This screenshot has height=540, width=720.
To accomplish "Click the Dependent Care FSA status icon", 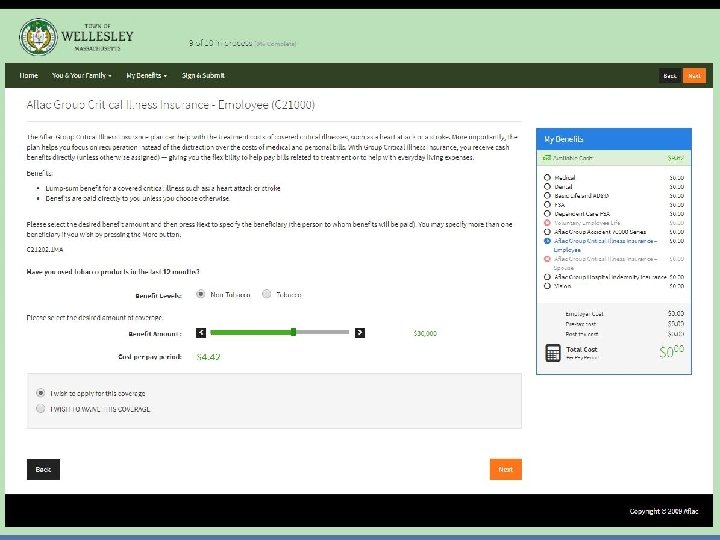I will pos(547,214).
